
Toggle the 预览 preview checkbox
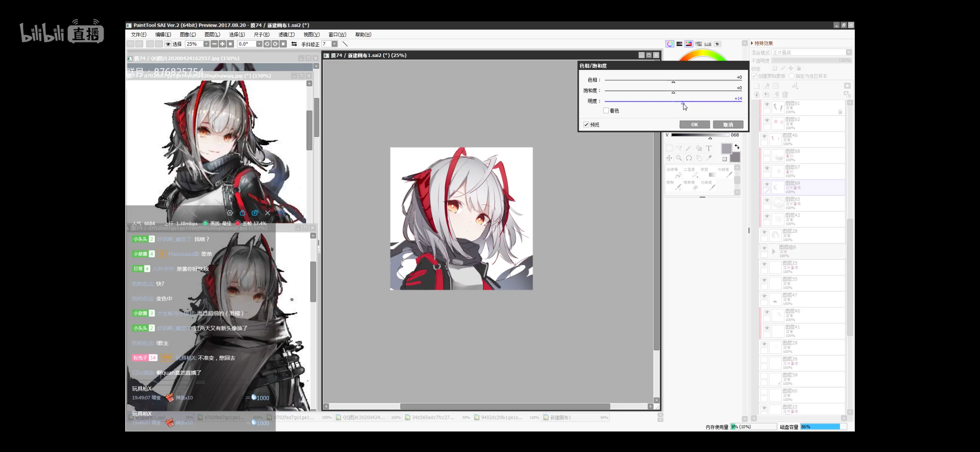pos(586,124)
